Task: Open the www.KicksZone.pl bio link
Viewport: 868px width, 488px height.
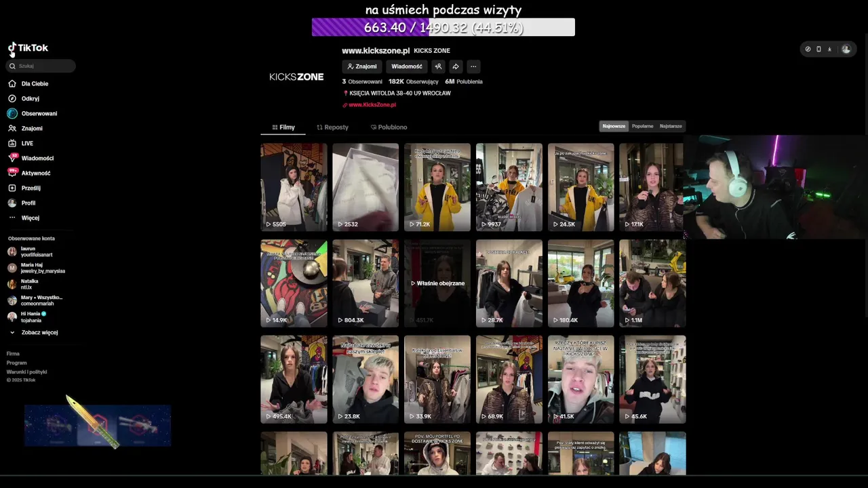Action: pyautogui.click(x=372, y=105)
